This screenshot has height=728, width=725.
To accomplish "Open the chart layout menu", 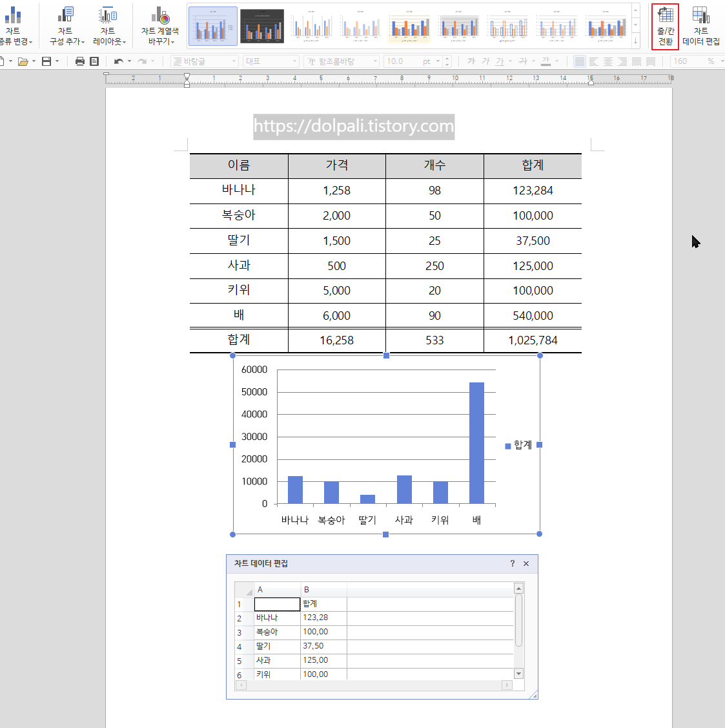I will tap(108, 26).
